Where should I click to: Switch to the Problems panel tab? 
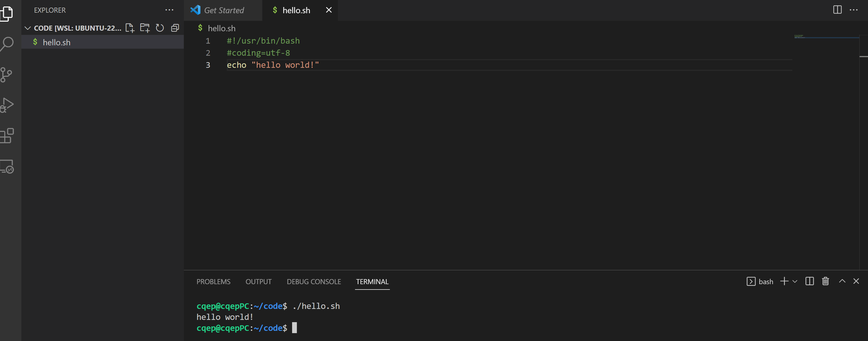(213, 282)
